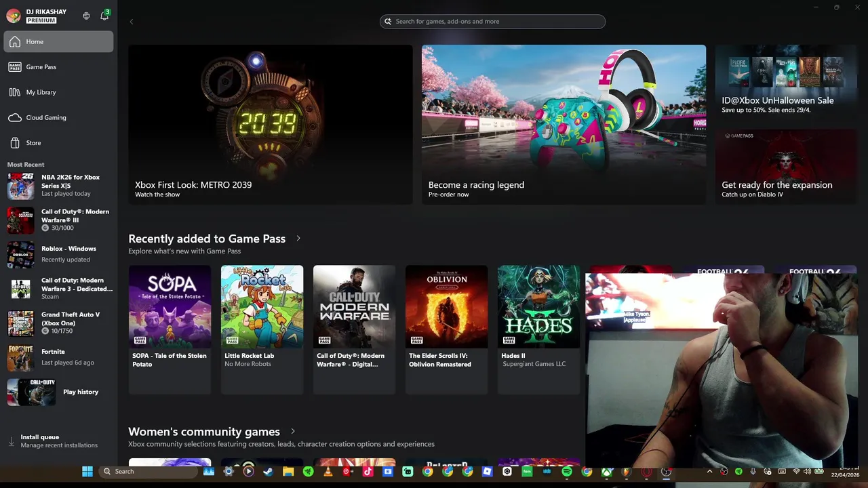Click the taskbar microphone tray icon
This screenshot has width=868, height=488.
click(x=753, y=471)
